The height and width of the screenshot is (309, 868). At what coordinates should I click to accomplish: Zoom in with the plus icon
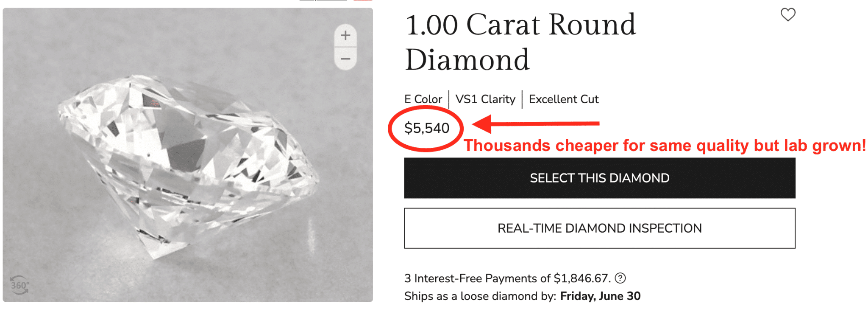[345, 35]
